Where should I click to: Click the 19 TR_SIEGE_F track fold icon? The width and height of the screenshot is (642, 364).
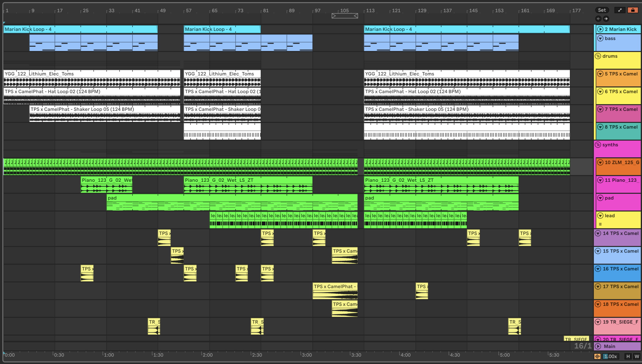(x=598, y=322)
